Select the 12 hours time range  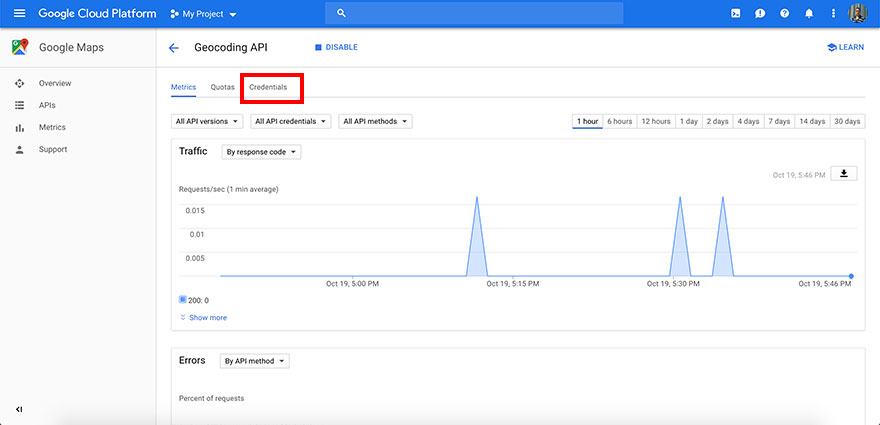(x=656, y=121)
